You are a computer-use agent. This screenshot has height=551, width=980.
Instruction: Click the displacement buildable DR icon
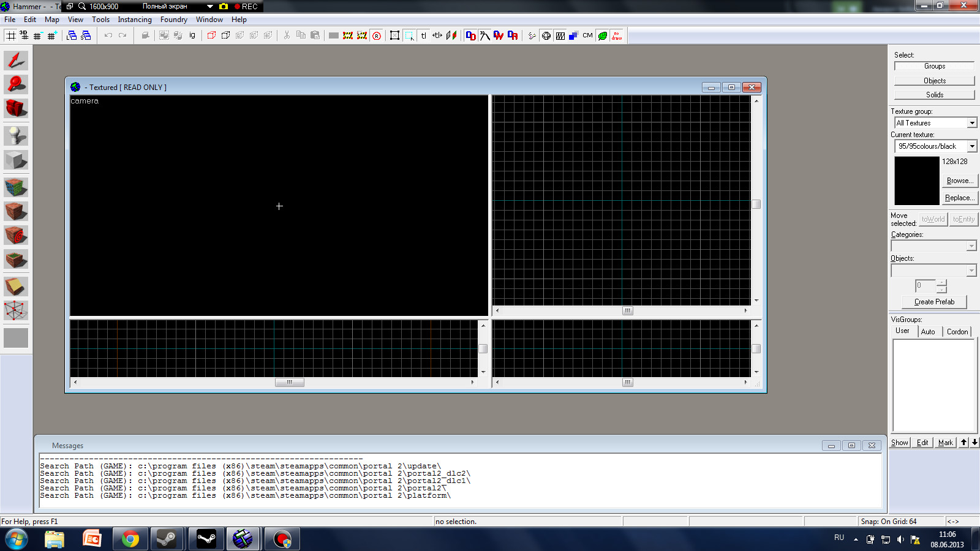coord(513,36)
